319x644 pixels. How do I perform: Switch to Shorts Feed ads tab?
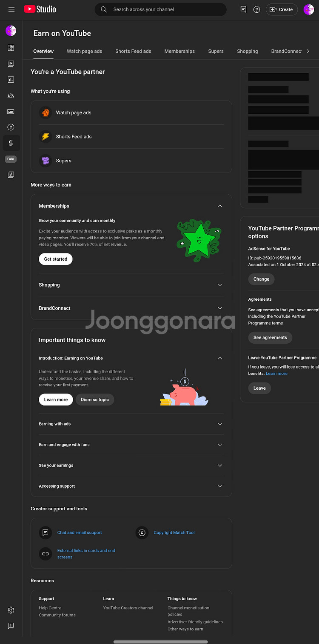pos(133,51)
